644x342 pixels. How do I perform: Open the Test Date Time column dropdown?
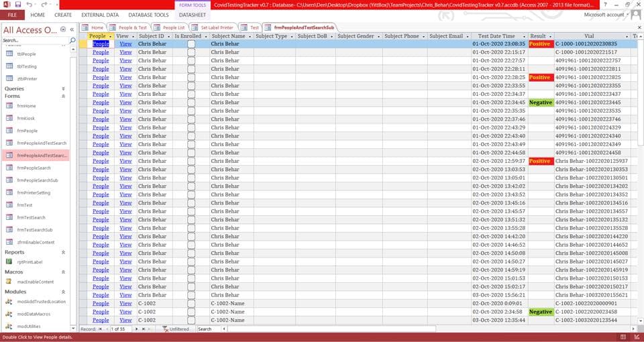click(x=524, y=36)
